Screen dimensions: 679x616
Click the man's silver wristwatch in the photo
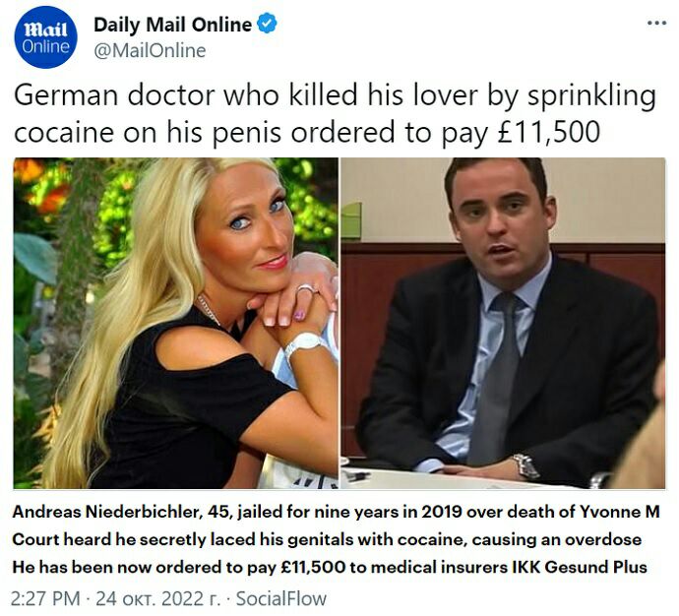click(x=525, y=465)
